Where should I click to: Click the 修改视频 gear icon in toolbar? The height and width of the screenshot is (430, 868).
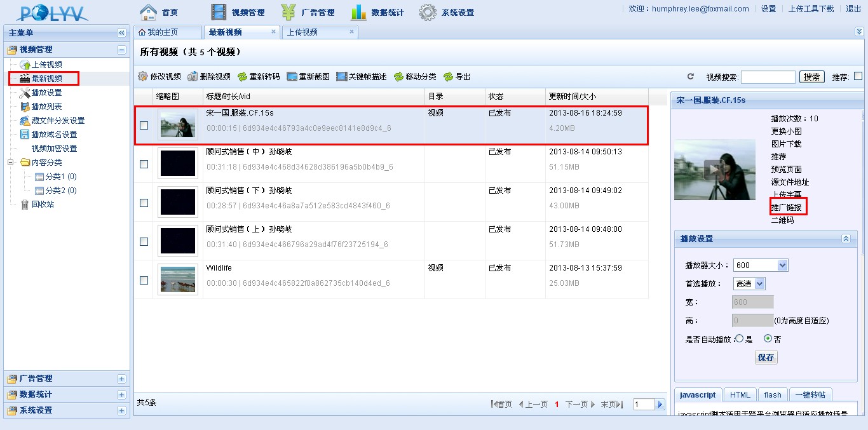pos(143,76)
